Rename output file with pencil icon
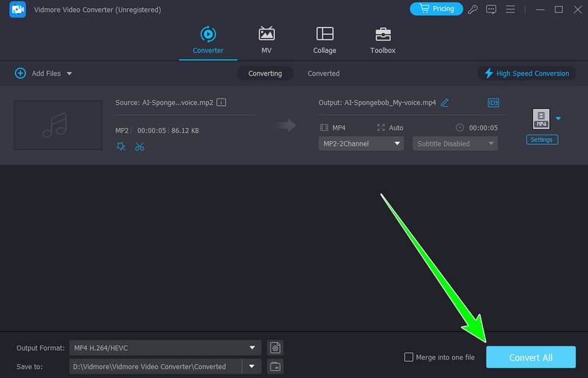 (x=445, y=102)
